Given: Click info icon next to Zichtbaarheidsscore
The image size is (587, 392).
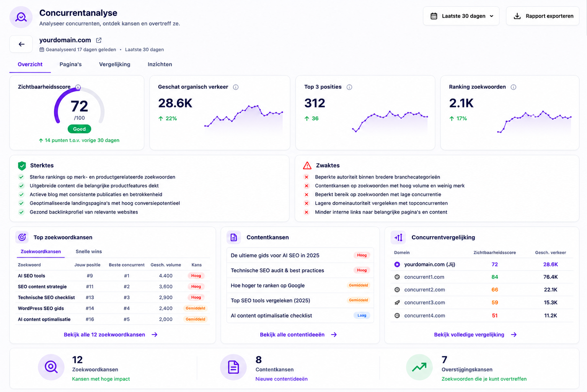Looking at the screenshot, I should pos(78,87).
